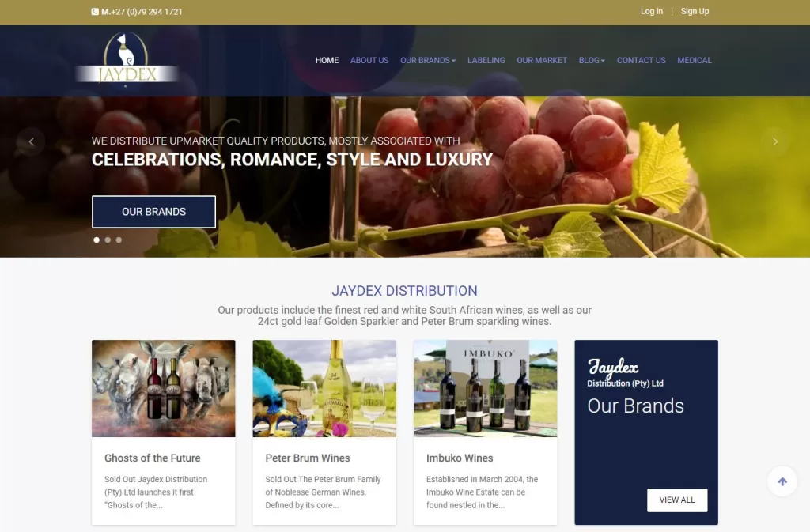The height and width of the screenshot is (532, 810).
Task: Open the Peter Brum Wines image
Action: [324, 389]
